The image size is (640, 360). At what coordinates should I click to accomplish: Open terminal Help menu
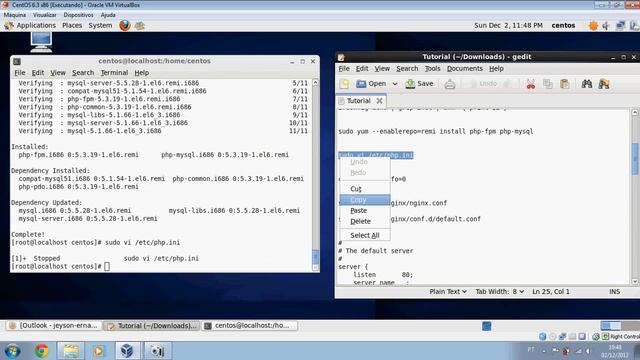142,73
